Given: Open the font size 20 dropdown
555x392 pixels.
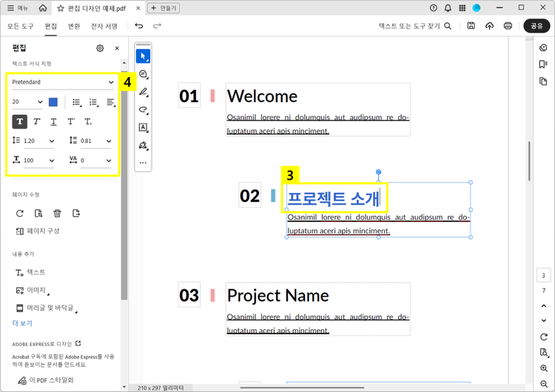Looking at the screenshot, I should coord(27,102).
